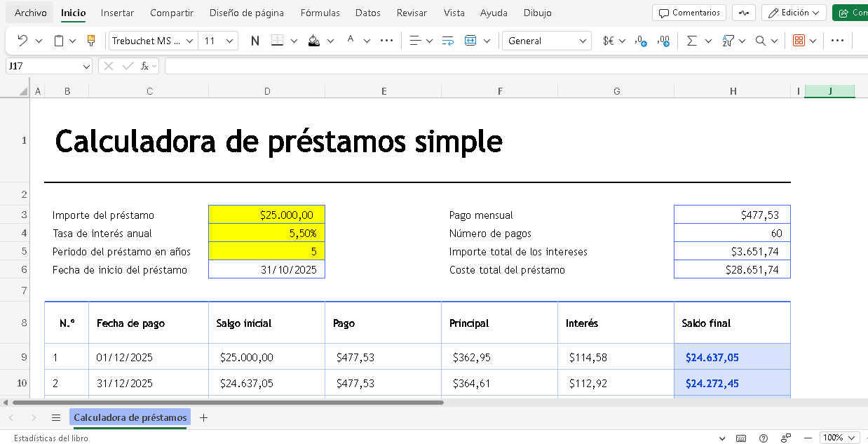Select the Format as Table icon
868x444 pixels.
pos(798,41)
